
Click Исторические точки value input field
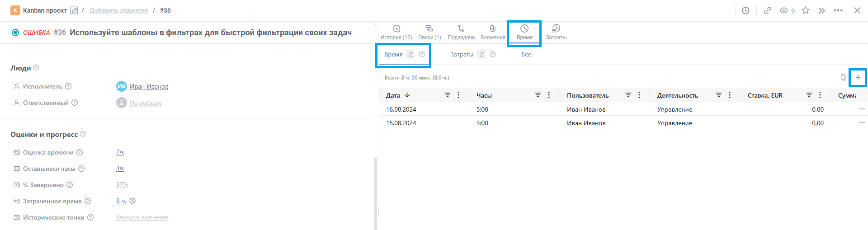pos(142,217)
